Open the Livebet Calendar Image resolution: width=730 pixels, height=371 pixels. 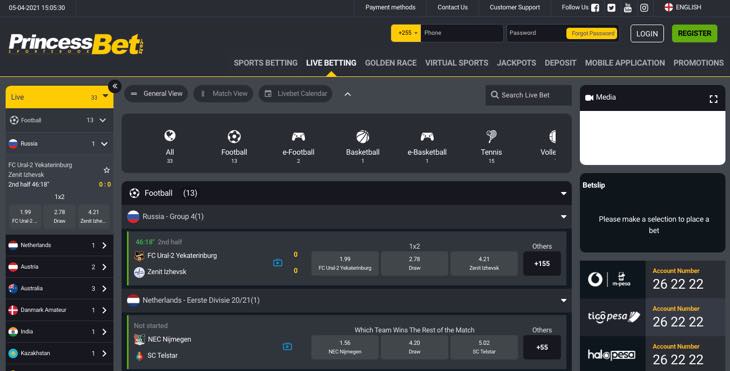[296, 94]
